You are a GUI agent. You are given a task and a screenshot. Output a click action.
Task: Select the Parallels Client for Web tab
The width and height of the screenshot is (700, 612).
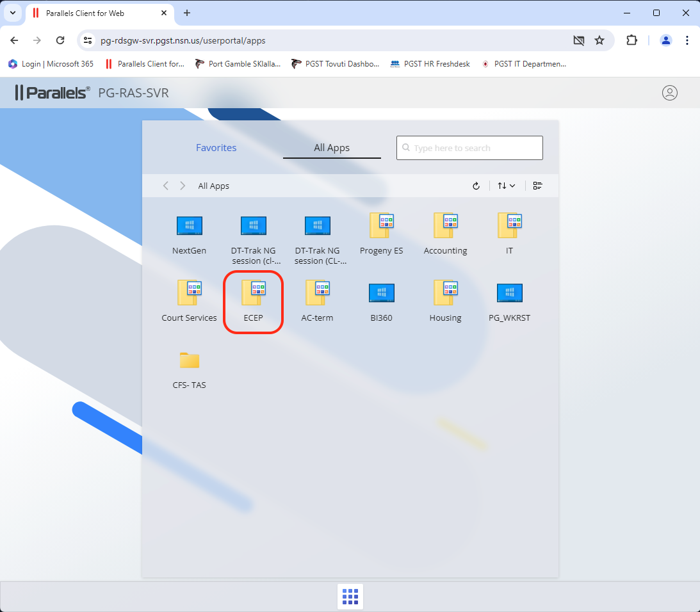coord(99,13)
